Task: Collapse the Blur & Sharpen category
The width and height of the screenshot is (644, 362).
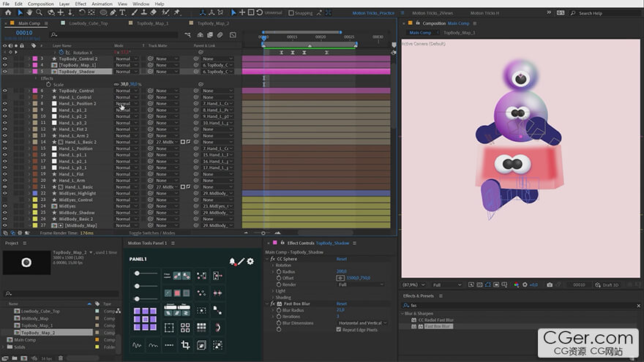Action: [x=402, y=314]
